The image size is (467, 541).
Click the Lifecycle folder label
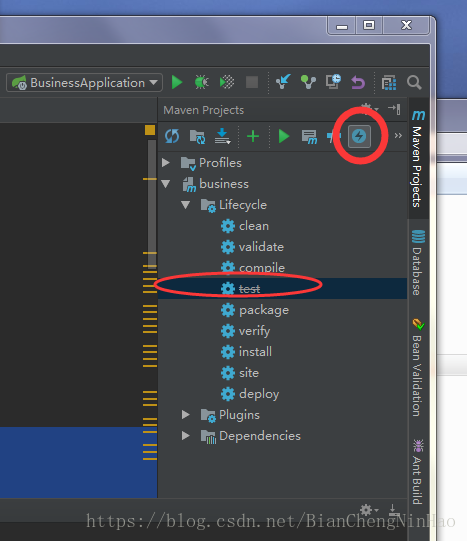click(x=243, y=205)
